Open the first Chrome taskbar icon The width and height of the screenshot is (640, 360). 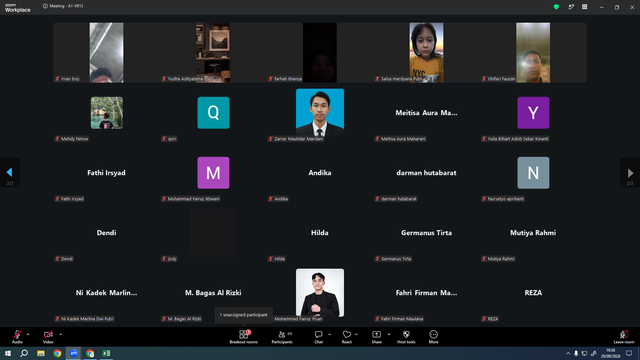[57, 353]
